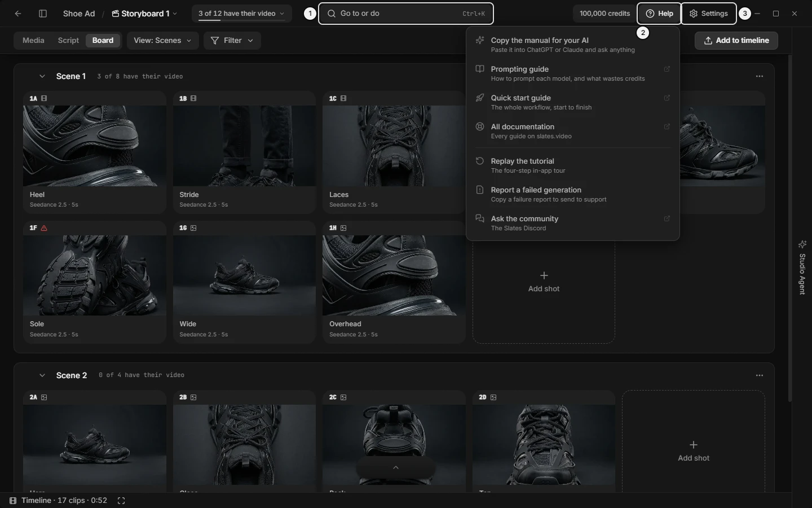Screen dimensions: 812x508
Task: Select the Board tab
Action: click(103, 41)
